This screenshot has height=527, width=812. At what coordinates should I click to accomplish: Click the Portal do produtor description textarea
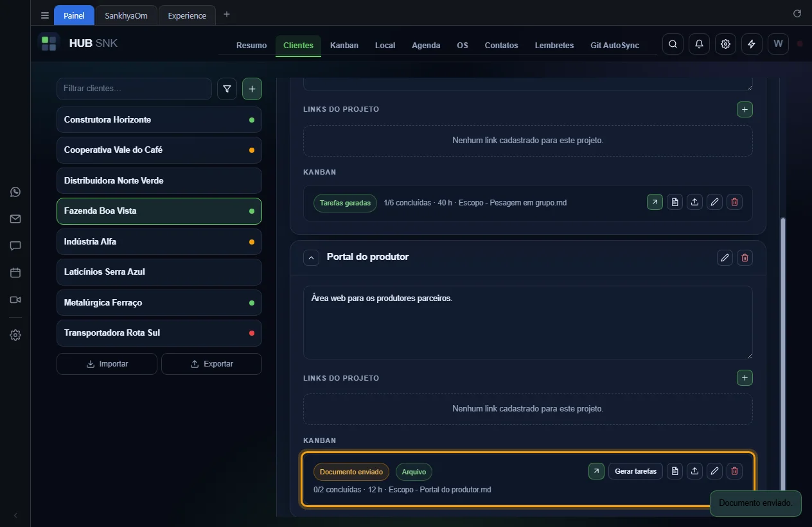tap(527, 322)
